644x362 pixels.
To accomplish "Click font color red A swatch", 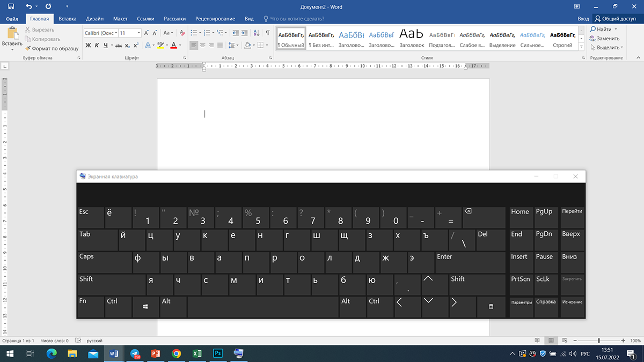I will 173,46.
